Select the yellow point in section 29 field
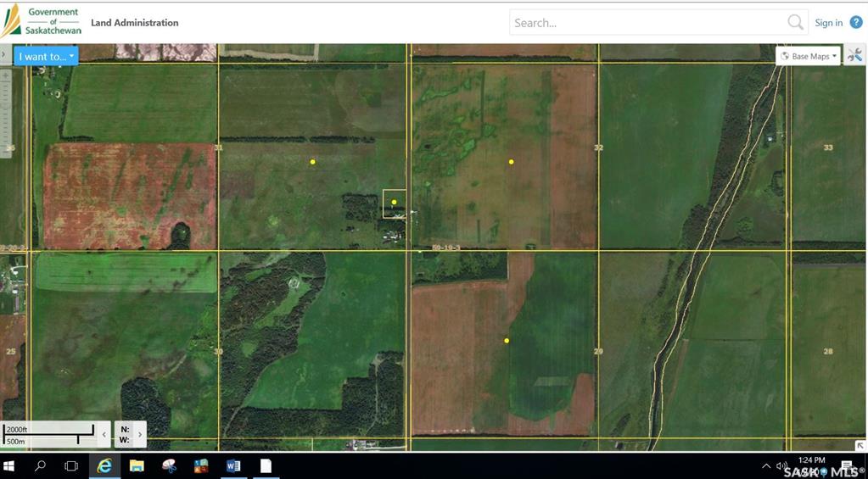The height and width of the screenshot is (479, 868). pos(507,341)
